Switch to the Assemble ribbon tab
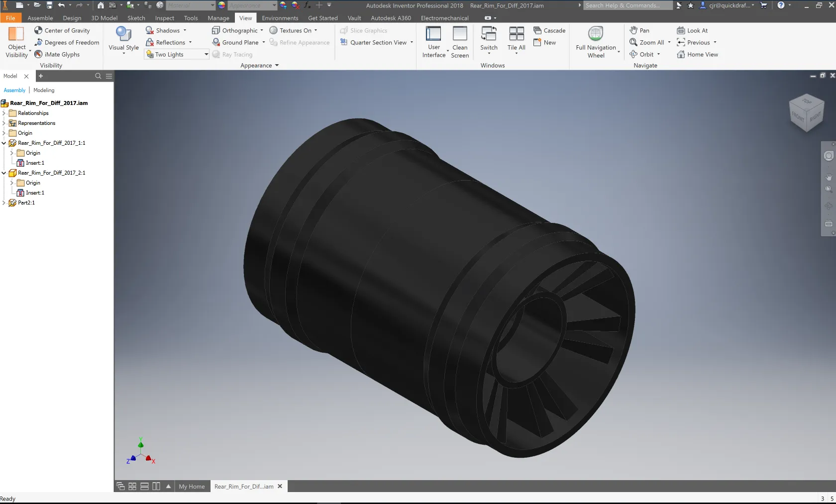Screen dimensions: 836x504 pos(40,18)
